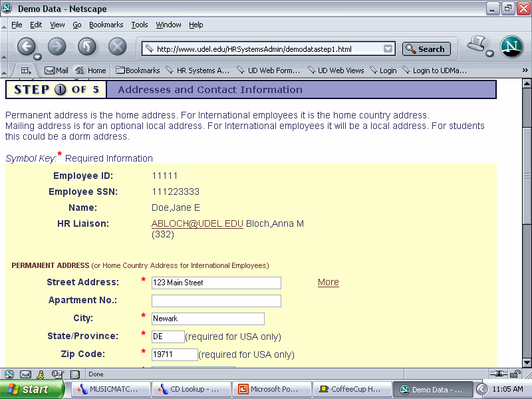Click the Netscape logo throbber
This screenshot has height=399, width=532.
click(x=511, y=47)
